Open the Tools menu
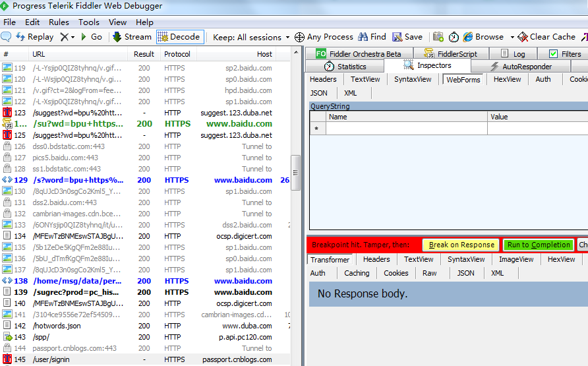The height and width of the screenshot is (366, 588). point(89,22)
